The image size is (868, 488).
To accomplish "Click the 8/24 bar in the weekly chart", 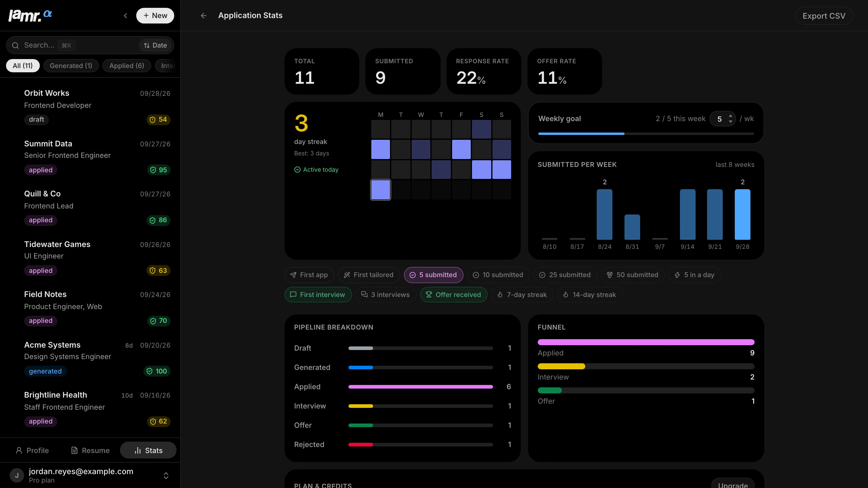I will click(605, 214).
